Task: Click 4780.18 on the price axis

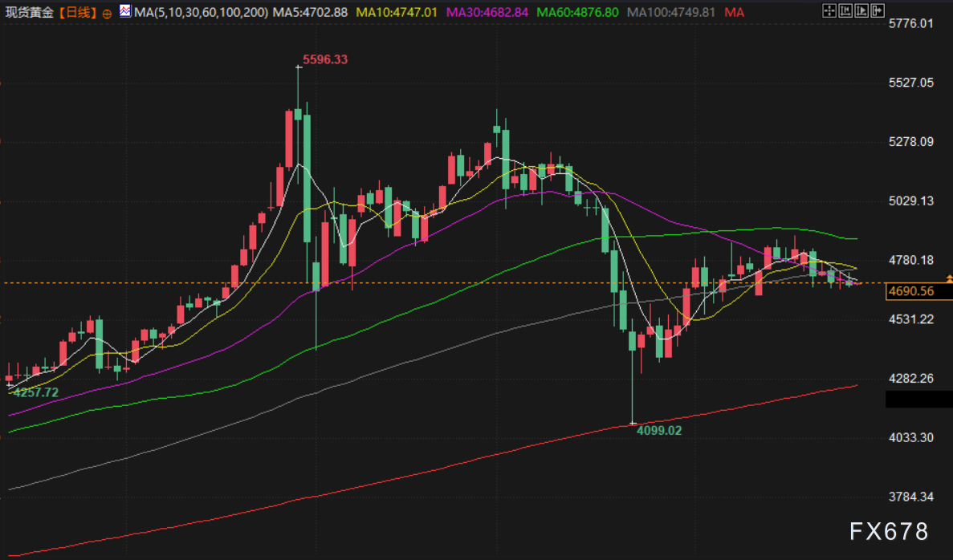Action: tap(911, 260)
